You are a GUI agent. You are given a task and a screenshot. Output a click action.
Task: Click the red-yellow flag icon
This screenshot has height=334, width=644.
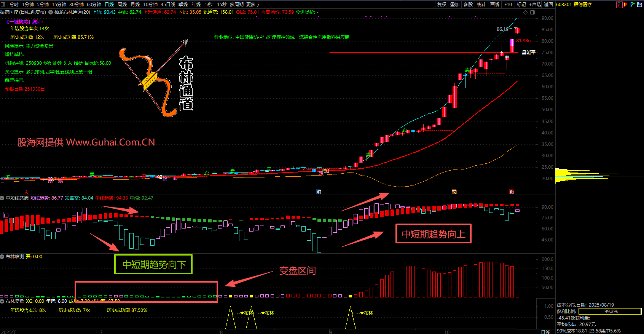pos(626,5)
